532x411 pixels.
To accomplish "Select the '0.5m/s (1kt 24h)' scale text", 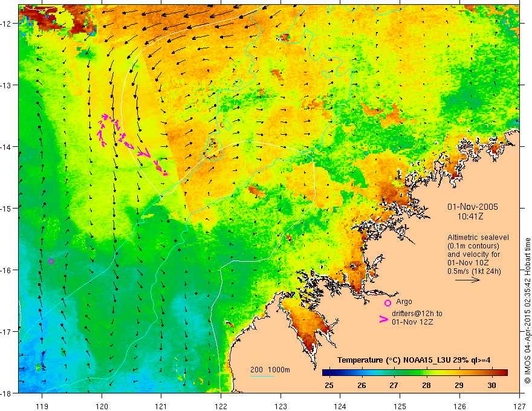I will coord(474,271).
